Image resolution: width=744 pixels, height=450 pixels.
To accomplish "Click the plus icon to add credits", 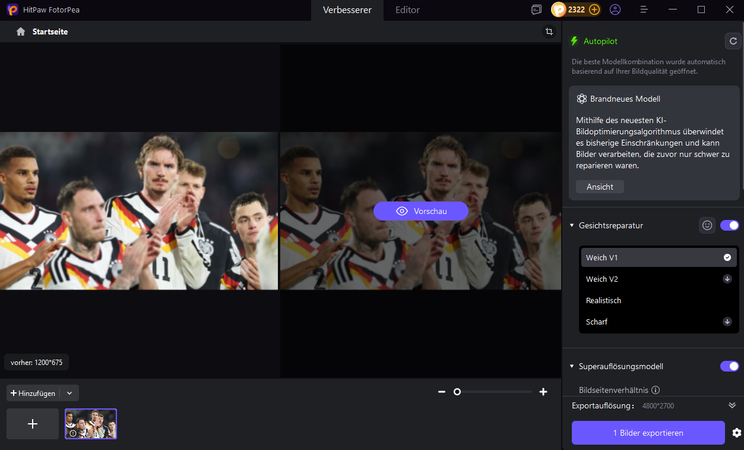I will pyautogui.click(x=594, y=9).
